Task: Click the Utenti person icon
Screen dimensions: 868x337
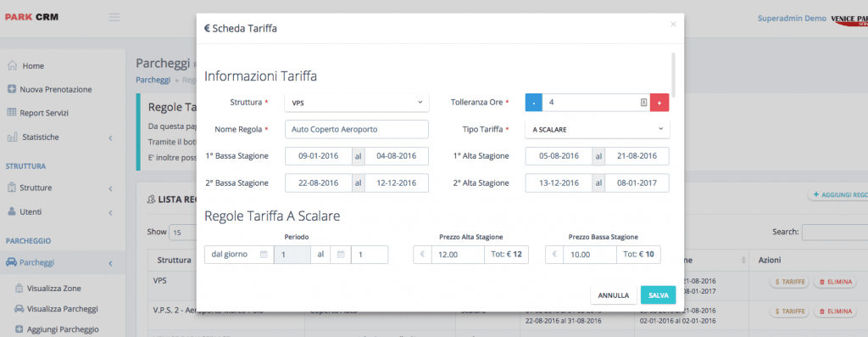Action: click(x=12, y=211)
